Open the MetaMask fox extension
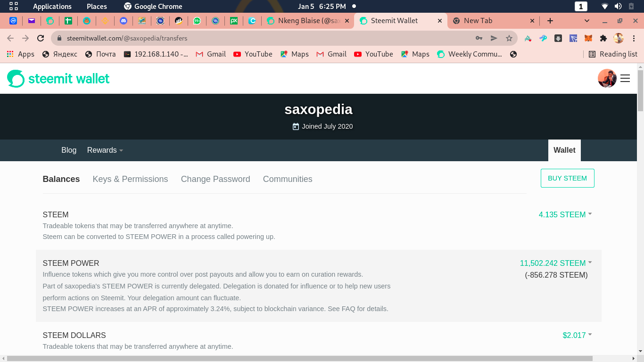644x362 pixels. 588,38
